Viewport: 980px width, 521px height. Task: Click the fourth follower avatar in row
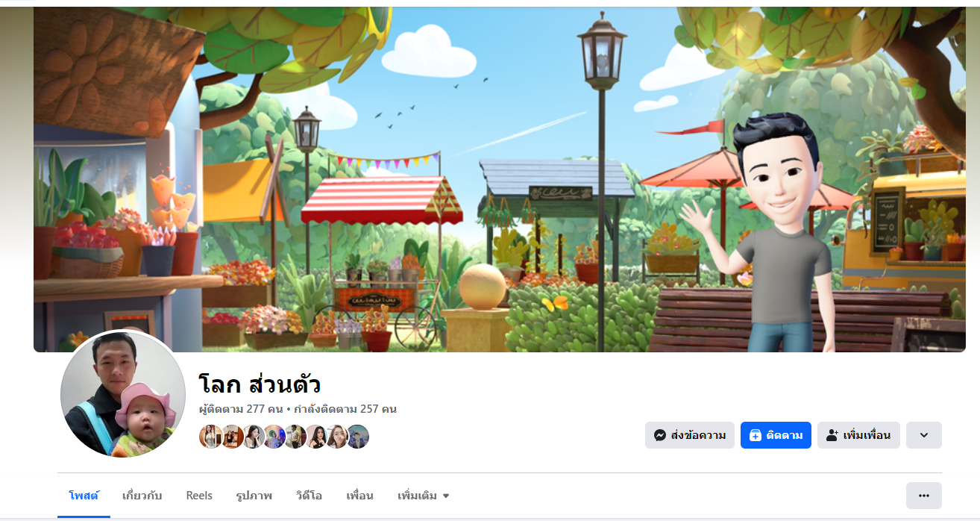[274, 437]
